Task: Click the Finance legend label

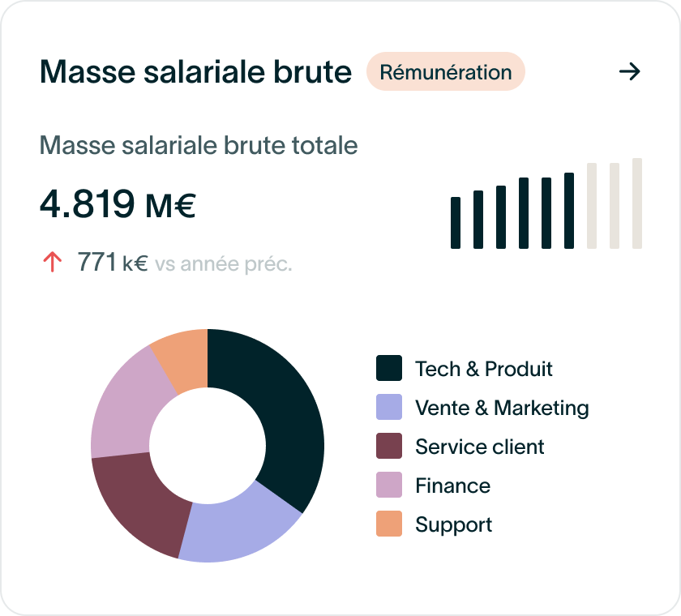Action: point(452,486)
